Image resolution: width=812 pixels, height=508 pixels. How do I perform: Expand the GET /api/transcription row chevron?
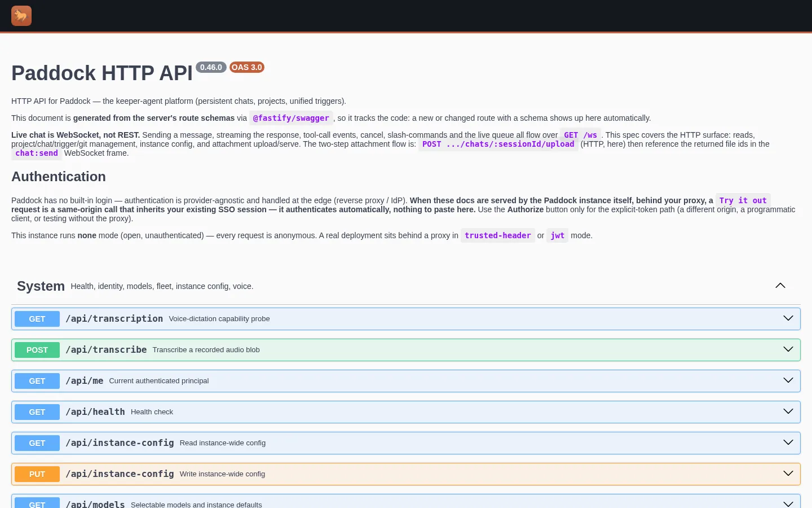tap(788, 318)
